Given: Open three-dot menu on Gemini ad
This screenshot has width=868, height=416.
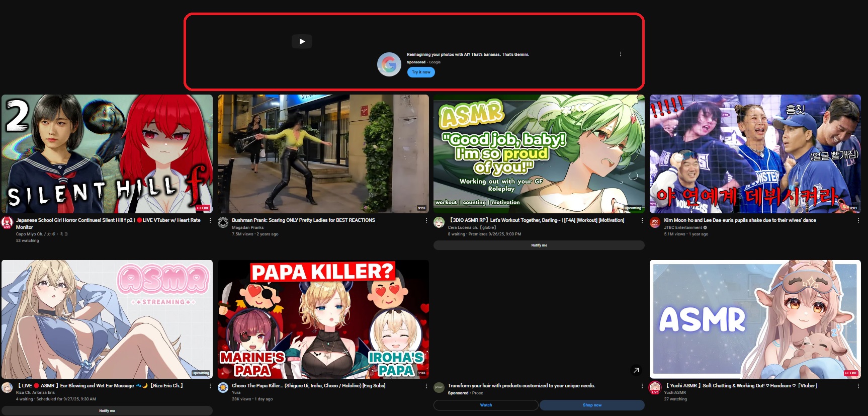Looking at the screenshot, I should [620, 54].
